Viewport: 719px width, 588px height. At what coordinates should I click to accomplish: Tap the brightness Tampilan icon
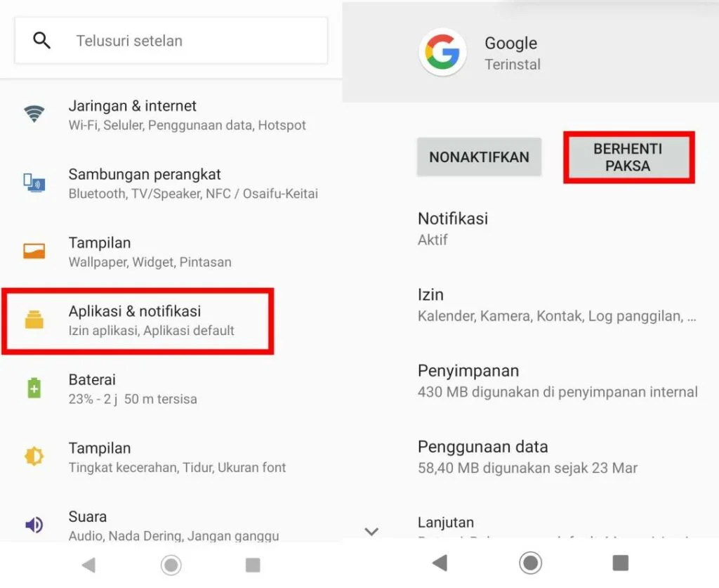click(x=34, y=457)
